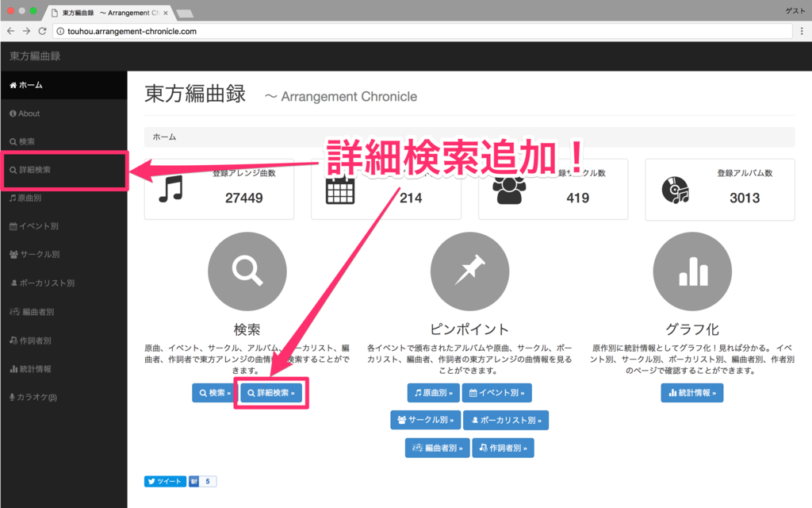Open ボーカリスト別 in the sidebar

[x=63, y=283]
